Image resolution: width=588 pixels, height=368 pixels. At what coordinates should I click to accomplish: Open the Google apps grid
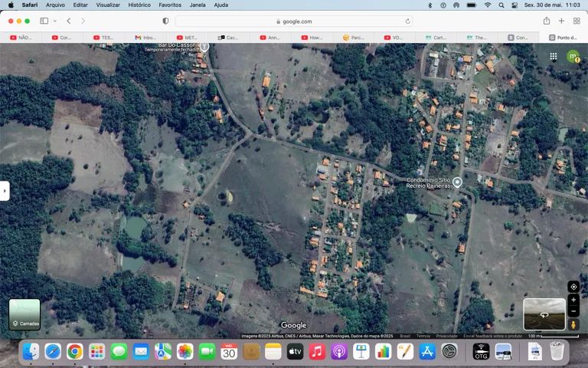[553, 56]
